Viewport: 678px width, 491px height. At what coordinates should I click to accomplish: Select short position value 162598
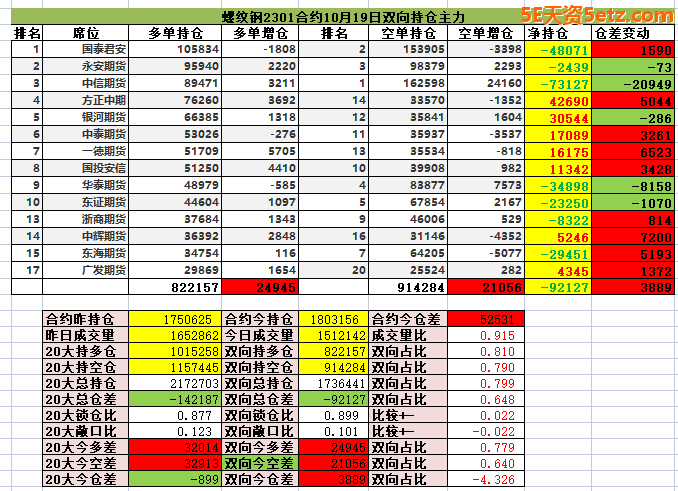coord(408,83)
